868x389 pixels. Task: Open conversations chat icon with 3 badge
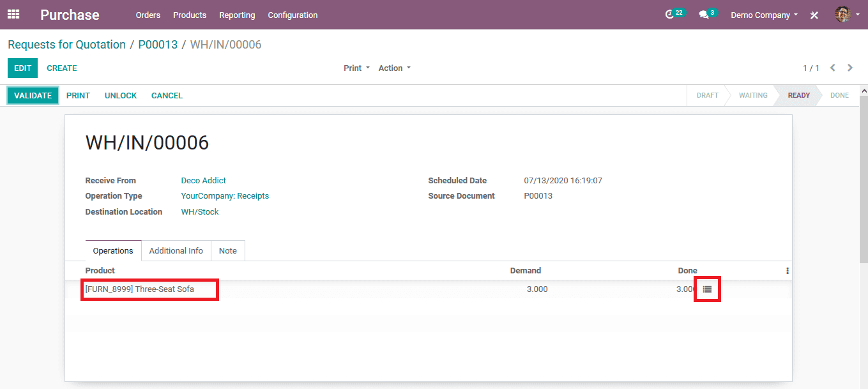pos(708,14)
